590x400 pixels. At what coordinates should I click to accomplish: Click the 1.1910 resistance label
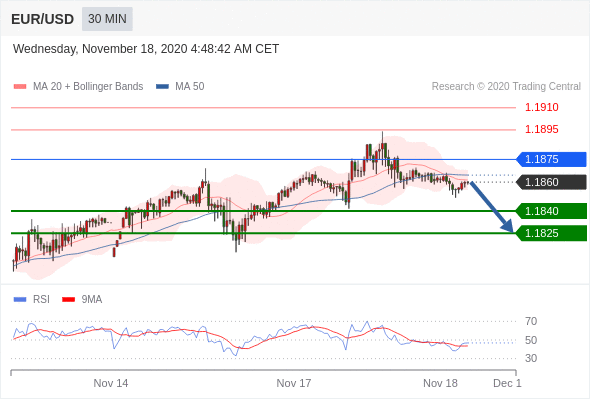point(542,108)
